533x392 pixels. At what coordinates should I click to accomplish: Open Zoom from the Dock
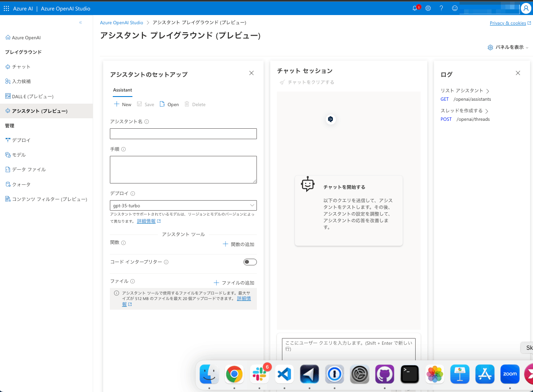(x=510, y=374)
